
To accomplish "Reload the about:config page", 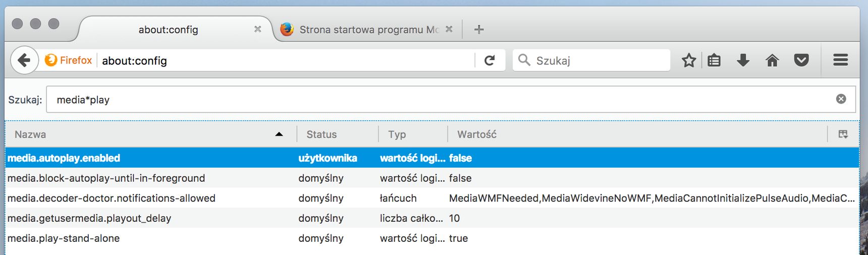I will point(490,61).
